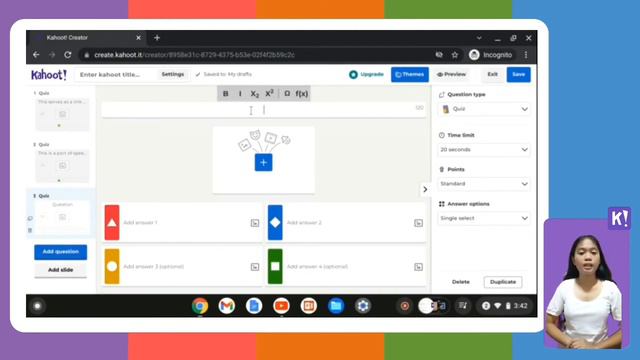Open the Answer options dropdown
Screen dimensions: 640x360
[x=484, y=218]
